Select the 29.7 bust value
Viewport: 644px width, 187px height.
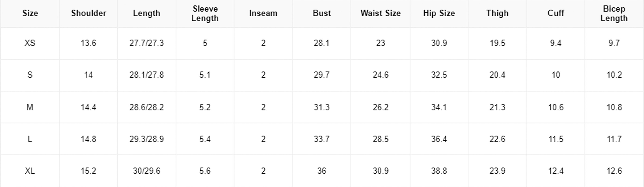point(322,75)
